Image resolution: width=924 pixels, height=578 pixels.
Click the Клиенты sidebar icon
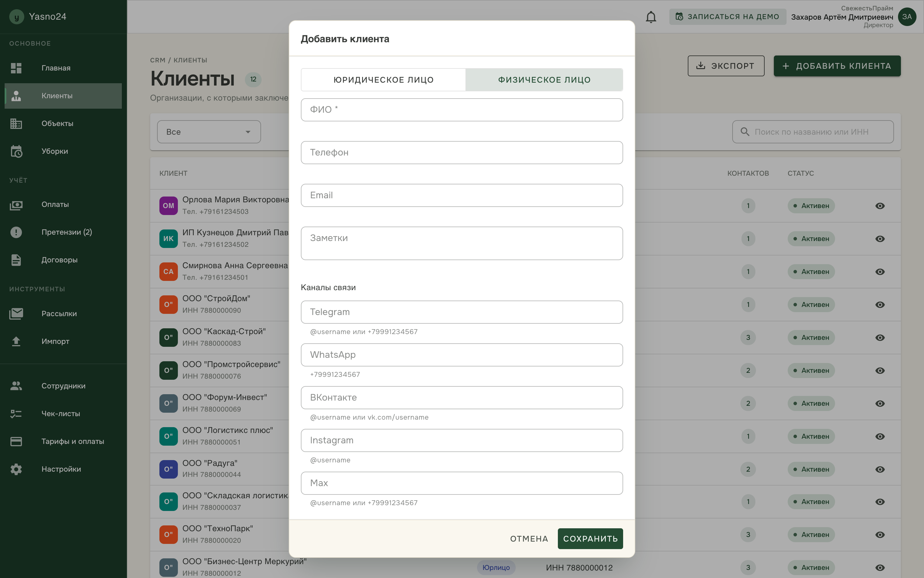[16, 96]
